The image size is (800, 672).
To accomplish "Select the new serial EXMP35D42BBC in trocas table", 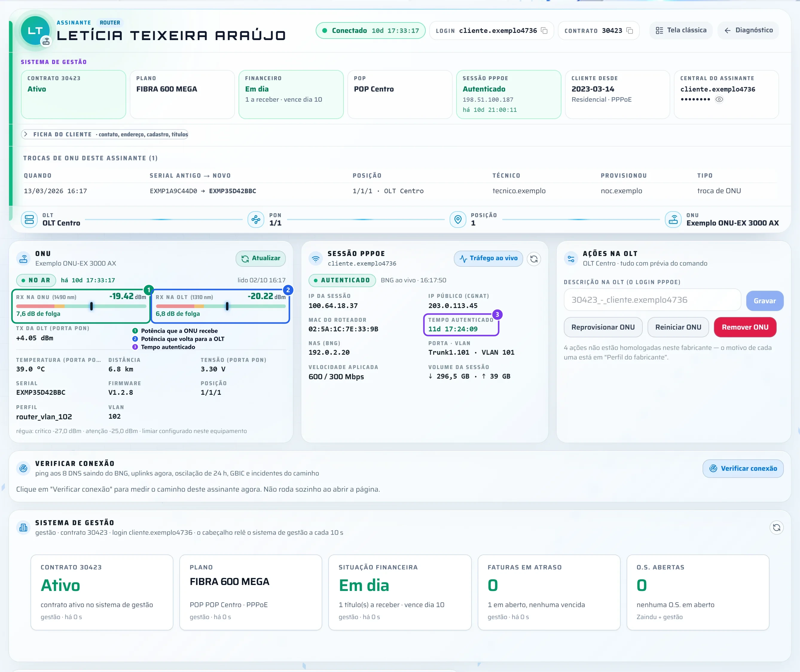I will click(232, 191).
